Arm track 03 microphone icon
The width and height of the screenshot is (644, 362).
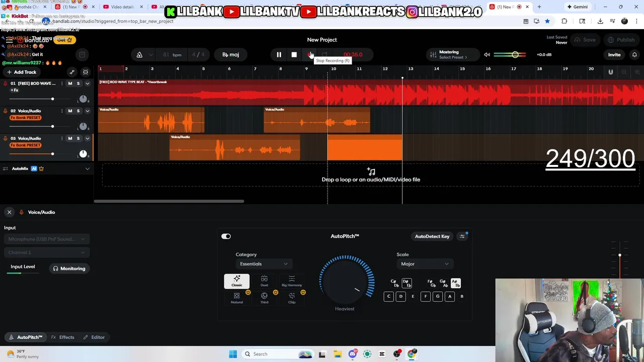pyautogui.click(x=5, y=138)
